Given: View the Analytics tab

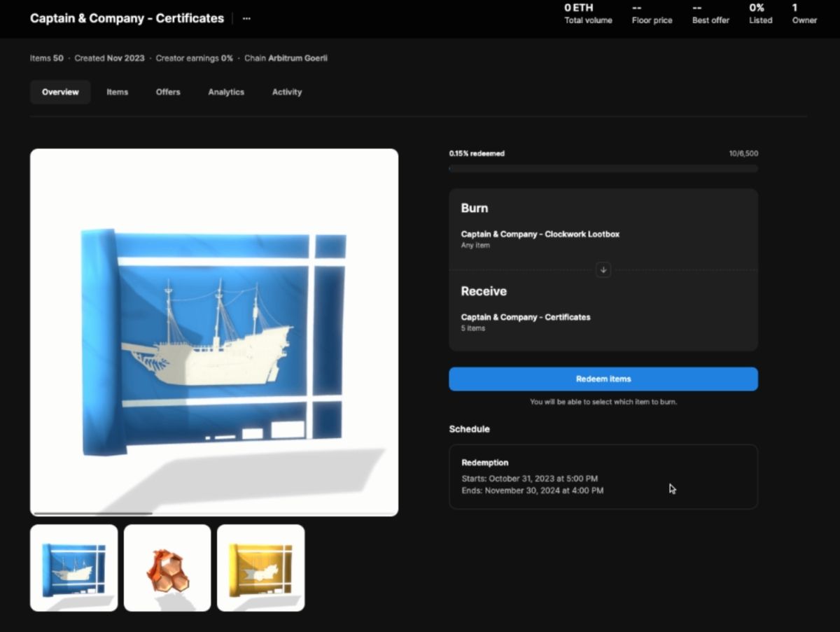Looking at the screenshot, I should (226, 92).
